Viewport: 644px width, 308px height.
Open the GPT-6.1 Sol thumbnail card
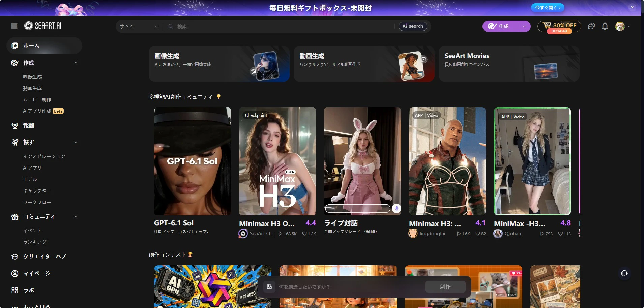coord(193,161)
